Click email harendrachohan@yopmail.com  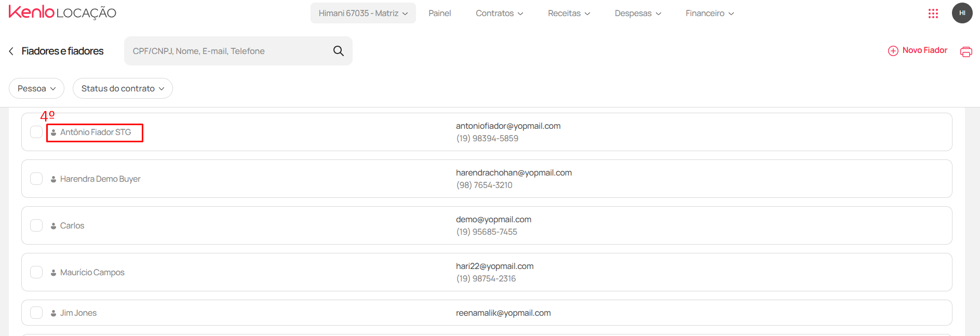click(514, 172)
